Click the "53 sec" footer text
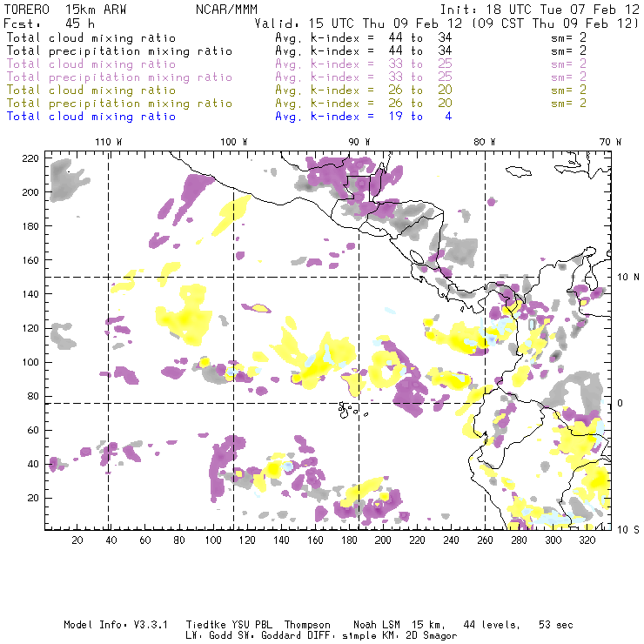 point(556,625)
